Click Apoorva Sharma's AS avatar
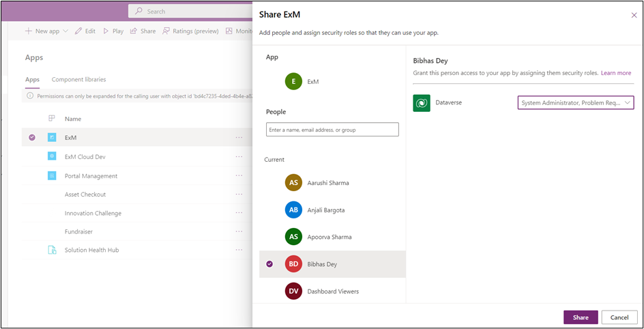The height and width of the screenshot is (329, 644). click(293, 237)
